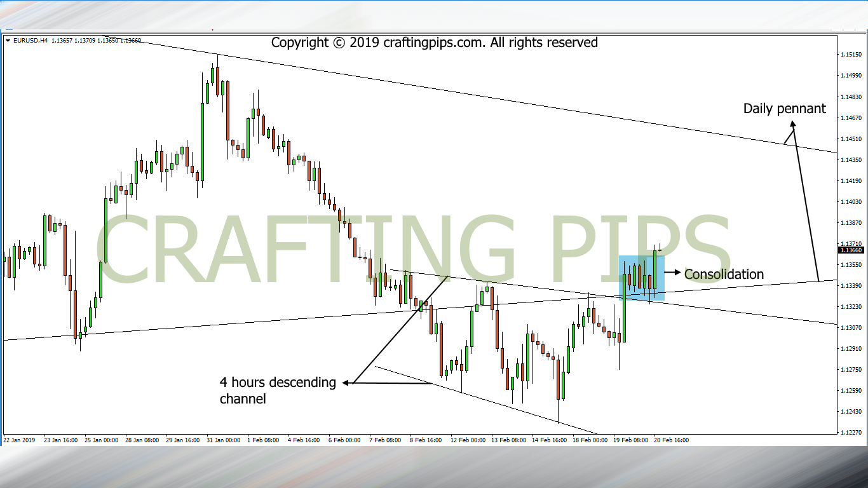
Task: Select the '4 hours descending channel' text label
Action: coord(278,391)
